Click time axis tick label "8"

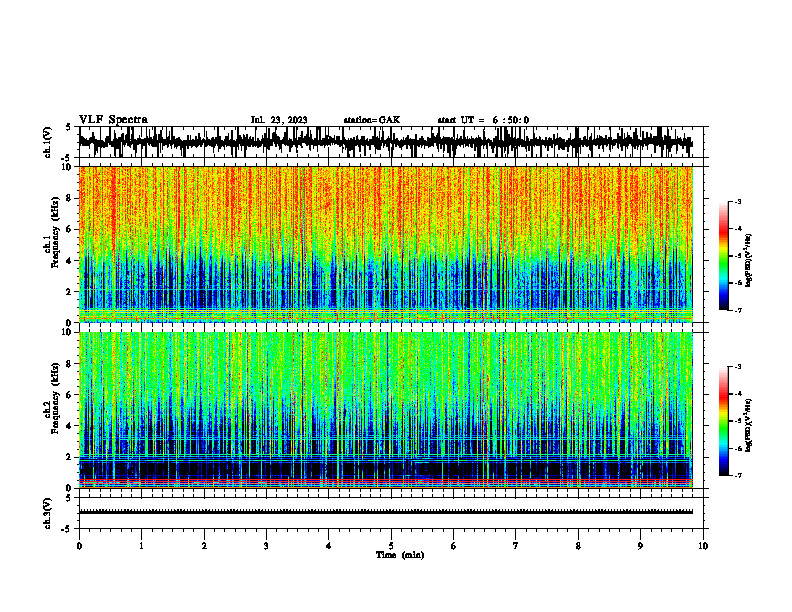tap(578, 546)
